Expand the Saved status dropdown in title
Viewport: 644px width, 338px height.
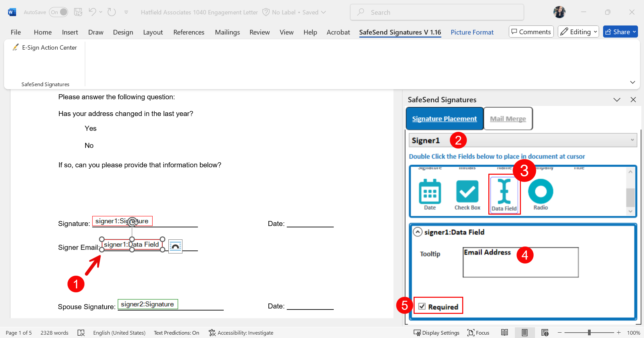pos(323,12)
